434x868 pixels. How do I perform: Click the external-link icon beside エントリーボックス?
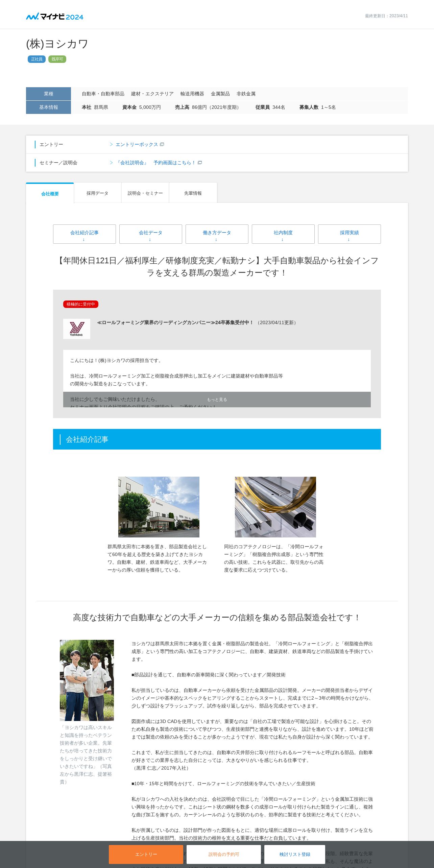(x=162, y=144)
